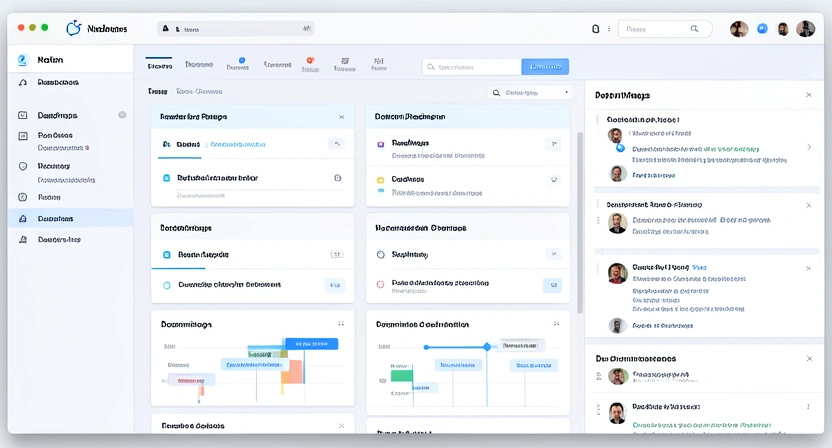Screen dimensions: 832x448
Task: Click the grey count badge in the sidebar
Action: point(123,115)
